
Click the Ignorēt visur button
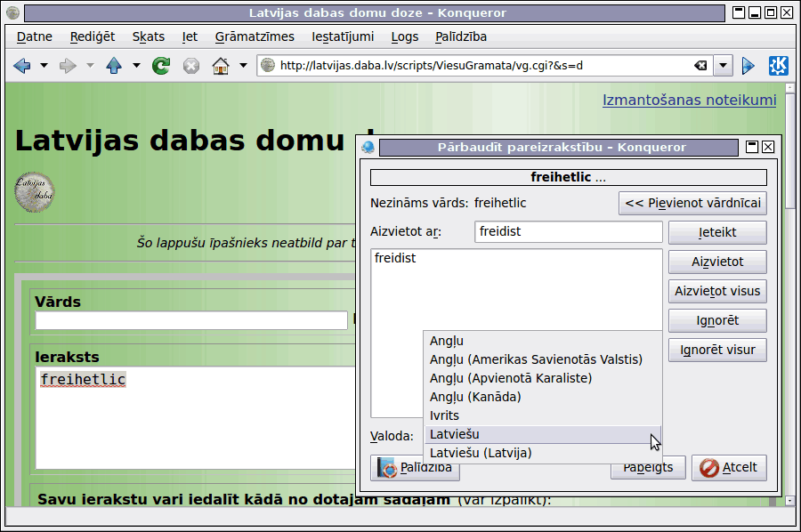[717, 350]
